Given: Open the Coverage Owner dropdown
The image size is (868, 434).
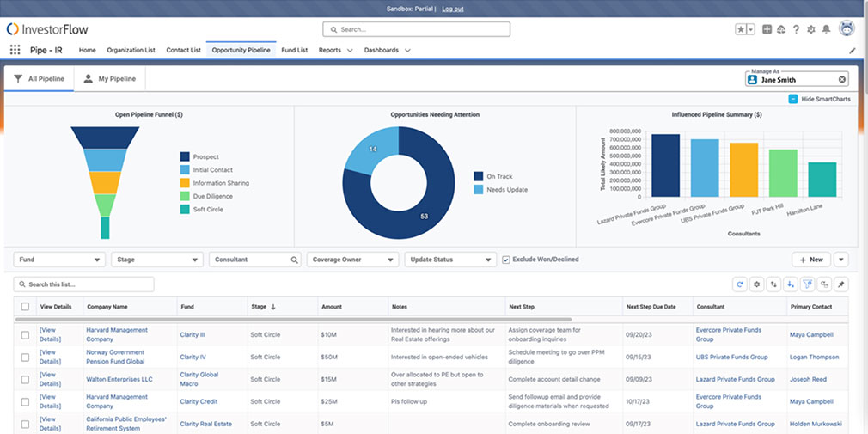Looking at the screenshot, I should click(x=352, y=259).
